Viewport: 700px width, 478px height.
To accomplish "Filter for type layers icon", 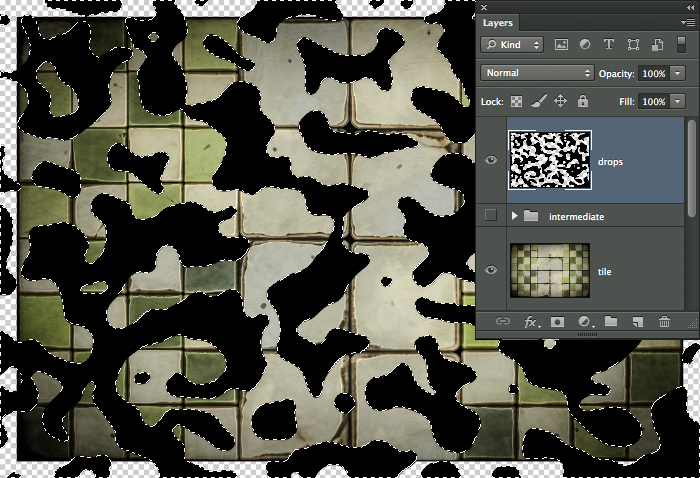I will click(608, 45).
